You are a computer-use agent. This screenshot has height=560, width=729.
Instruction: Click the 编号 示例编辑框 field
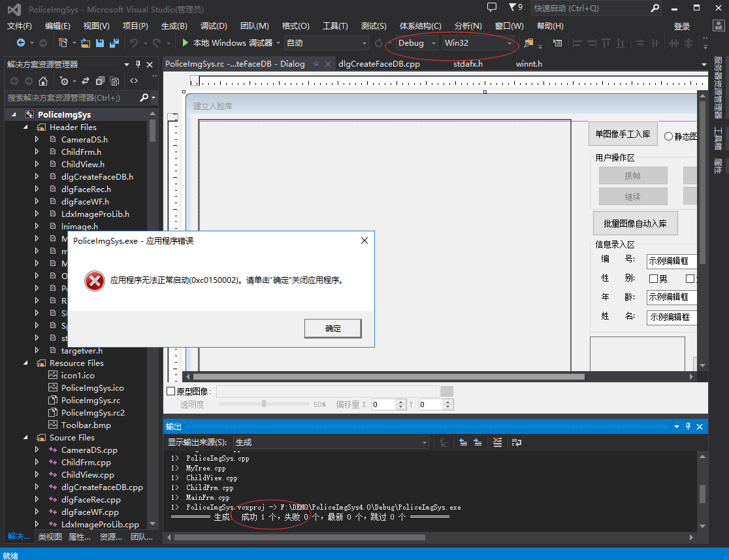[x=672, y=261]
